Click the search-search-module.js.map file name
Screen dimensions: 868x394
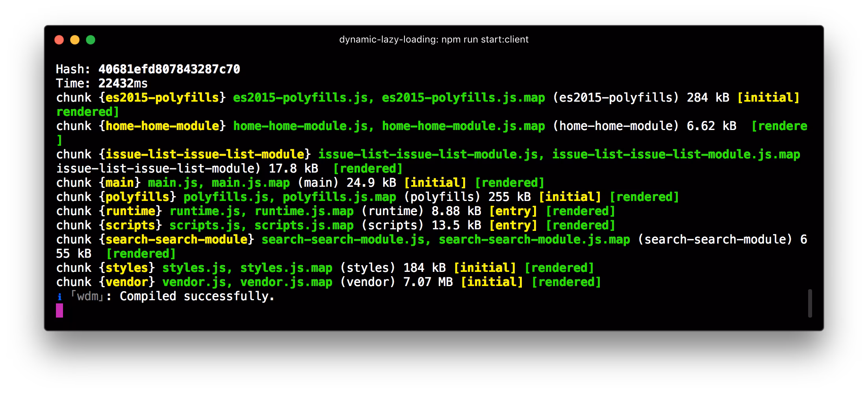click(534, 240)
